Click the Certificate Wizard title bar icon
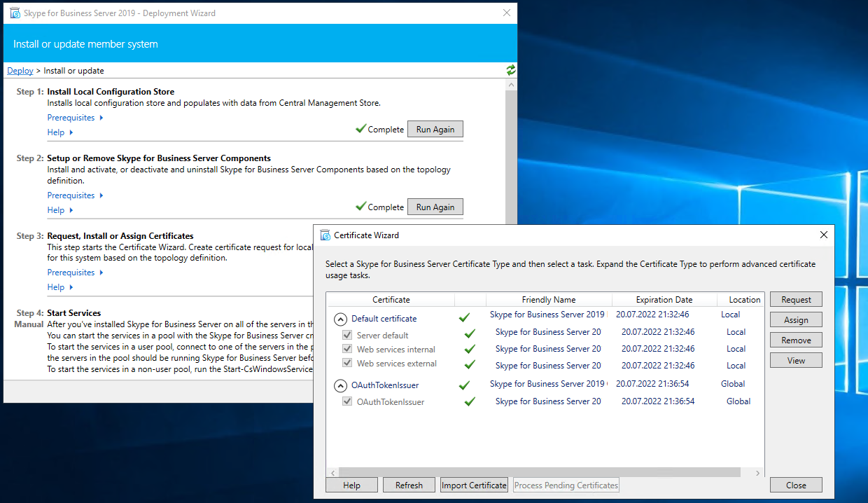 (325, 235)
